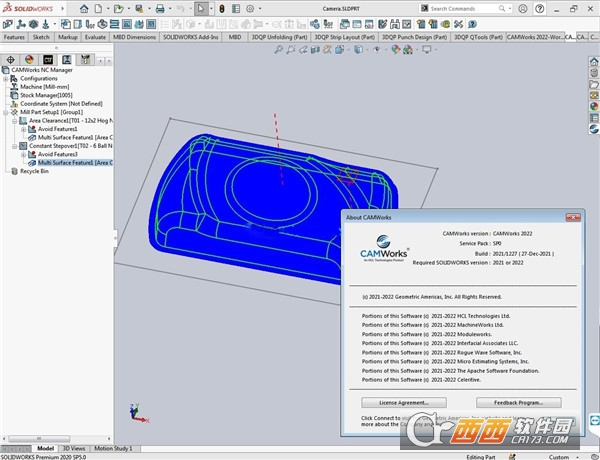Expand the Configurations tree node

click(6, 78)
